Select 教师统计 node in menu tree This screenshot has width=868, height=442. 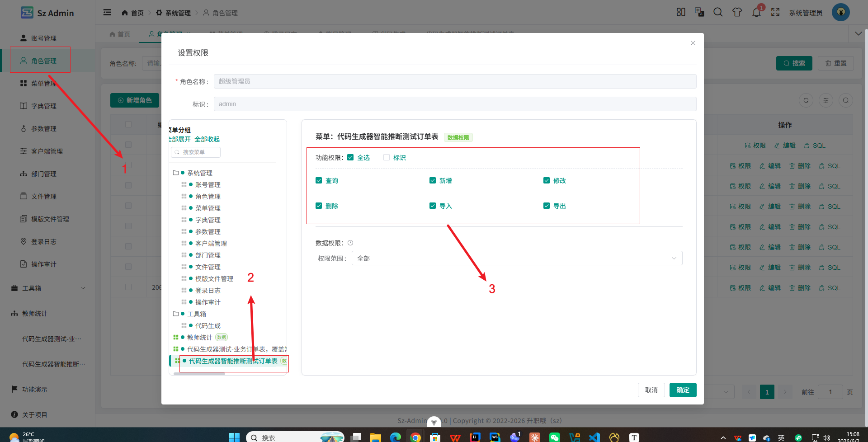click(199, 337)
